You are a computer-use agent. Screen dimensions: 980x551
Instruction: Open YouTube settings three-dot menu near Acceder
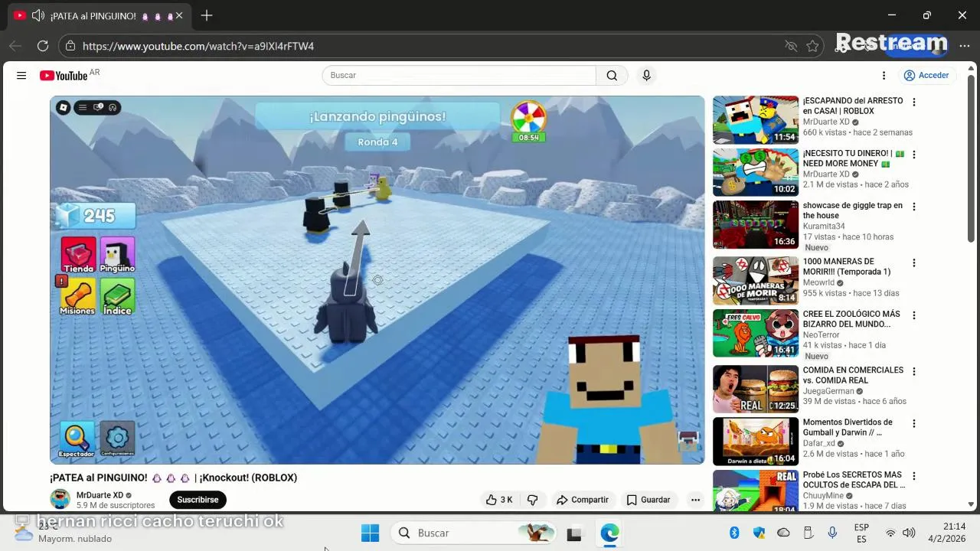tap(884, 75)
